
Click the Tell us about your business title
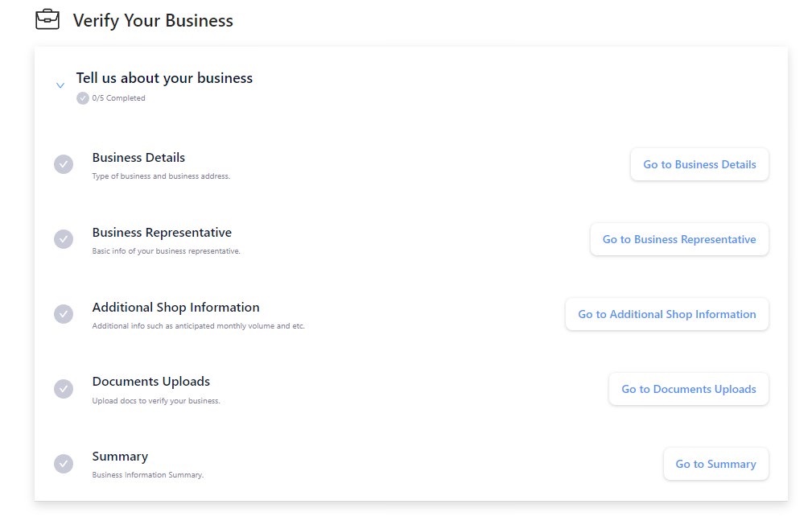(164, 78)
